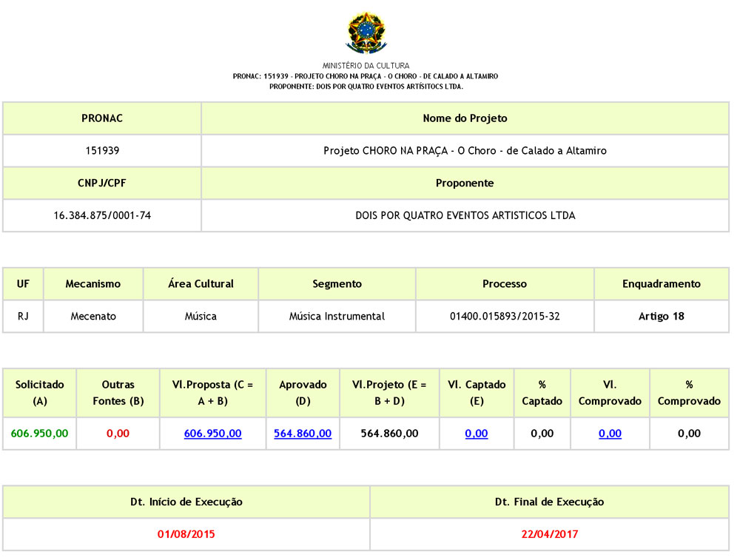Click the Área Cultural header cell
Screen dimensions: 740x560
(201, 284)
